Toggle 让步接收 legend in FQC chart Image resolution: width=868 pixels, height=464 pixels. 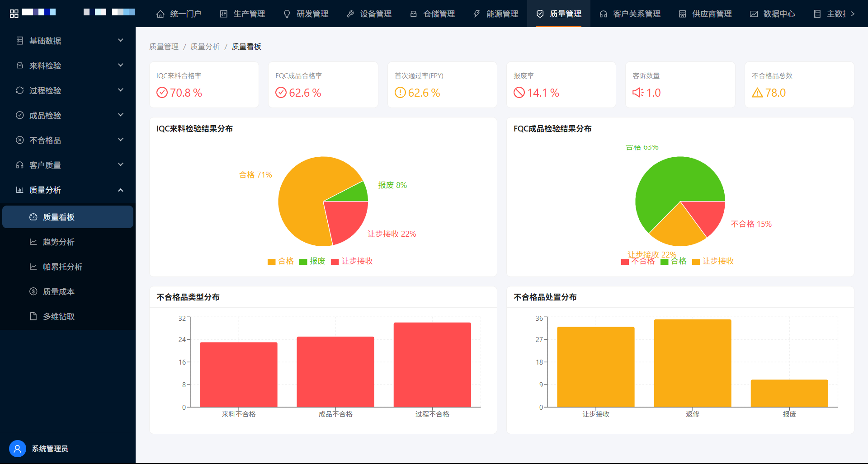pos(713,261)
